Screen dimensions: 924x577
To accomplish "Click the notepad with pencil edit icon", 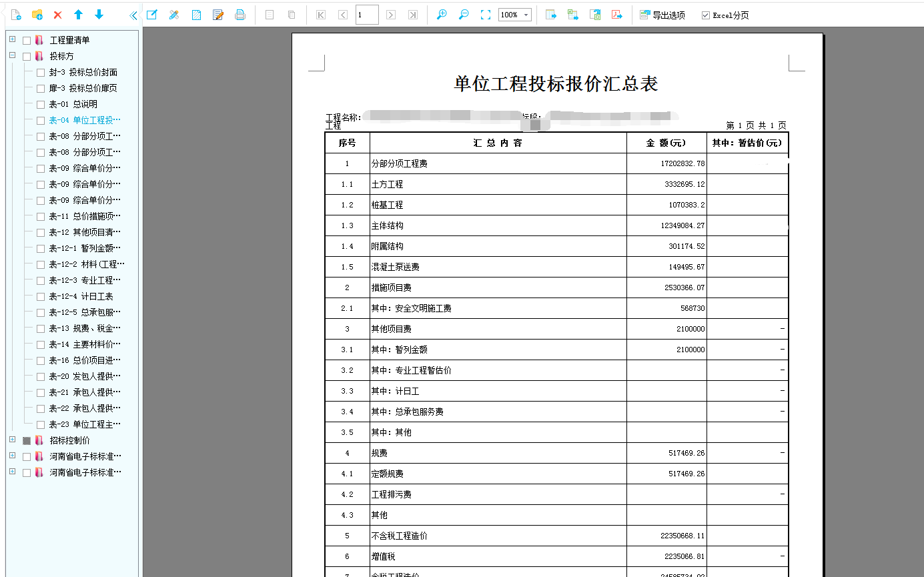I will tap(217, 15).
